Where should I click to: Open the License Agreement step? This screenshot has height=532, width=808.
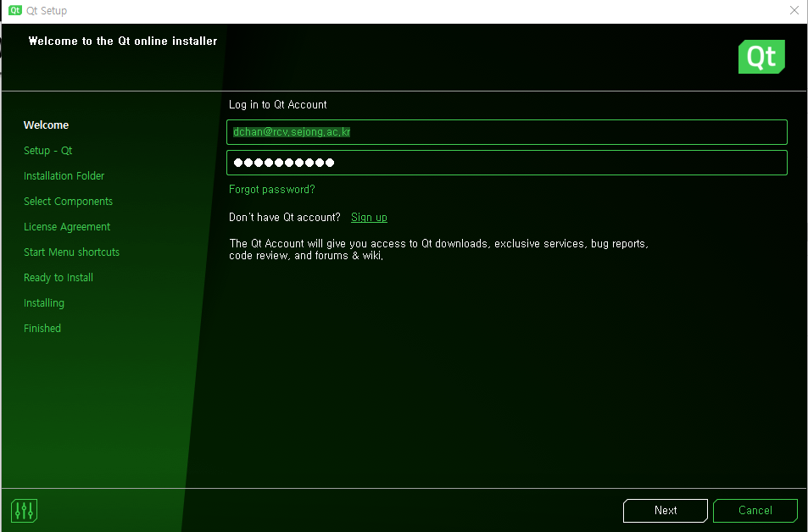[x=67, y=227]
